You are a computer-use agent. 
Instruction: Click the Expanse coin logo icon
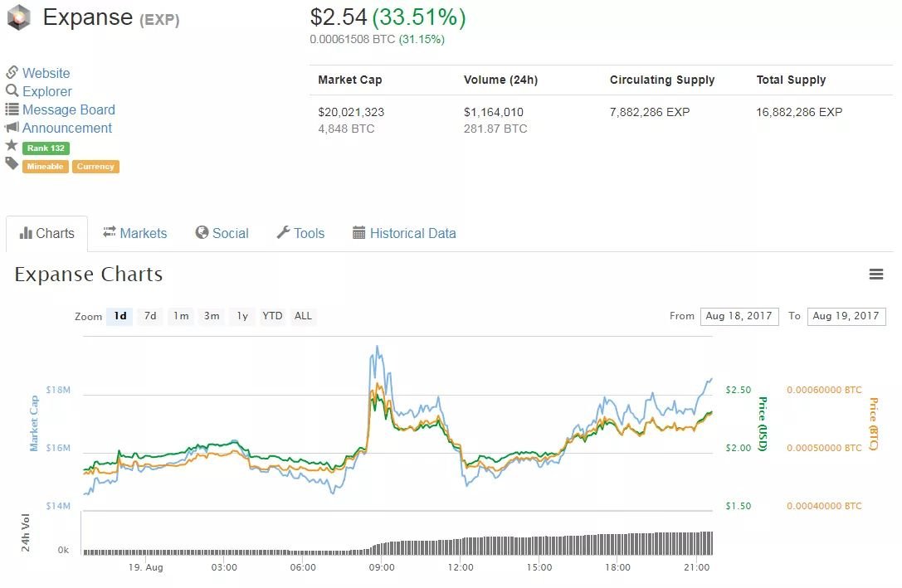pos(18,17)
